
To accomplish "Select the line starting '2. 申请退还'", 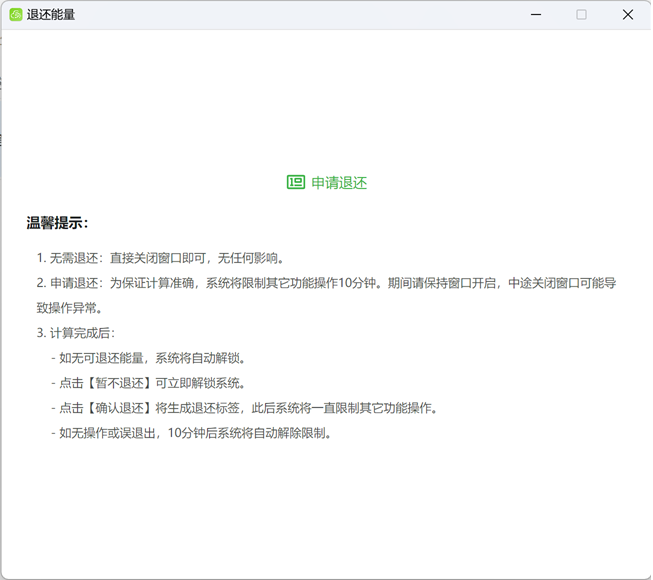I will [x=326, y=283].
